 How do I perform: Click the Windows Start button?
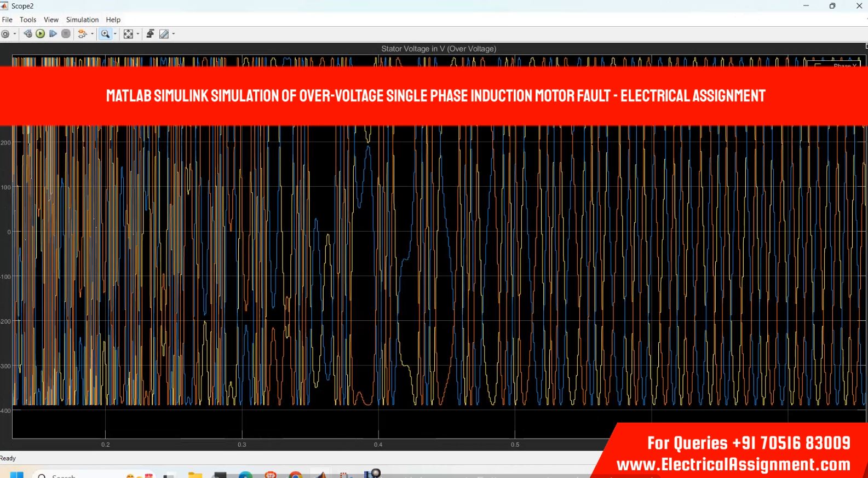pyautogui.click(x=16, y=475)
